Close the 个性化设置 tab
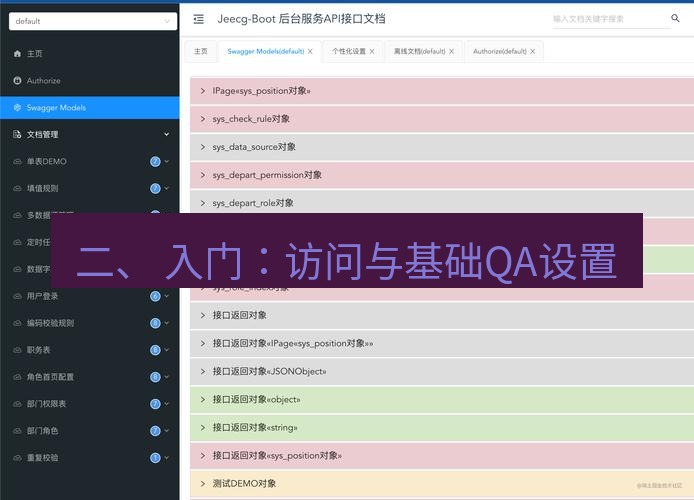694x500 pixels. pyautogui.click(x=372, y=51)
